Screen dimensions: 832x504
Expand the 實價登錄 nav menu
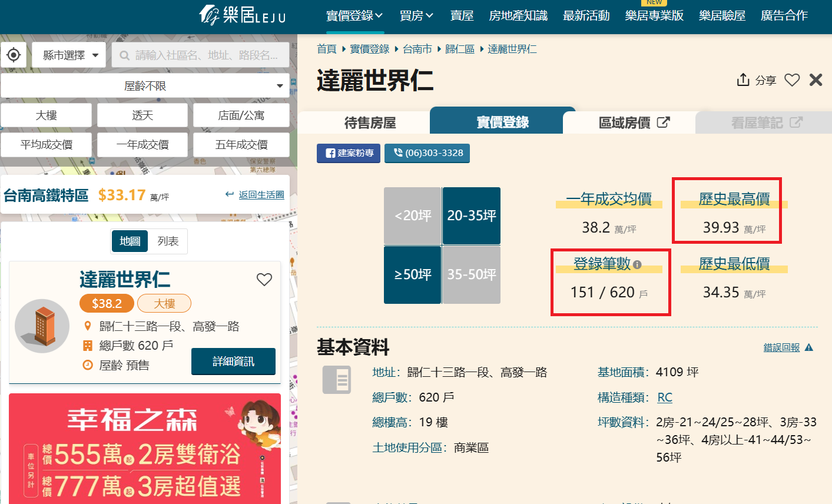(x=354, y=16)
